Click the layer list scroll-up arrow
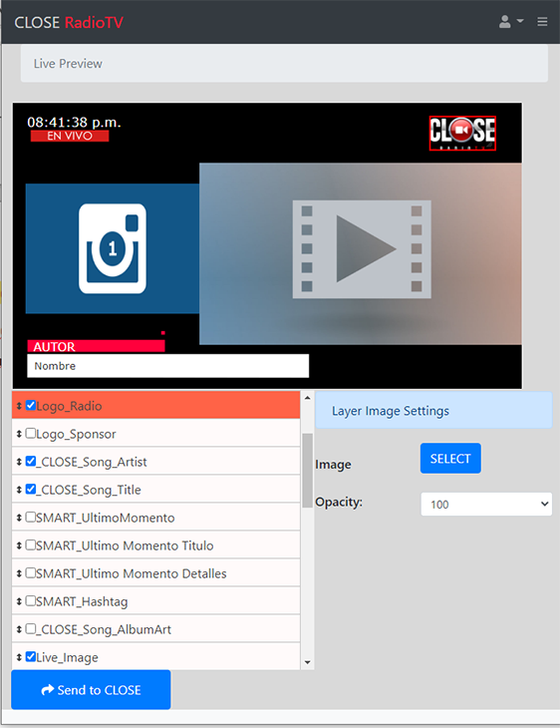 [307, 398]
